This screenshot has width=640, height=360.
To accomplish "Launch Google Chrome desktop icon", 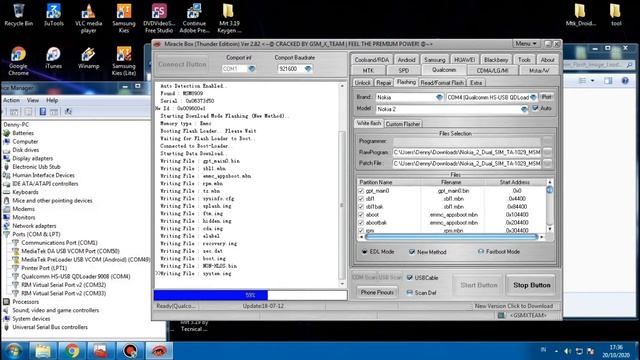I will tap(18, 61).
